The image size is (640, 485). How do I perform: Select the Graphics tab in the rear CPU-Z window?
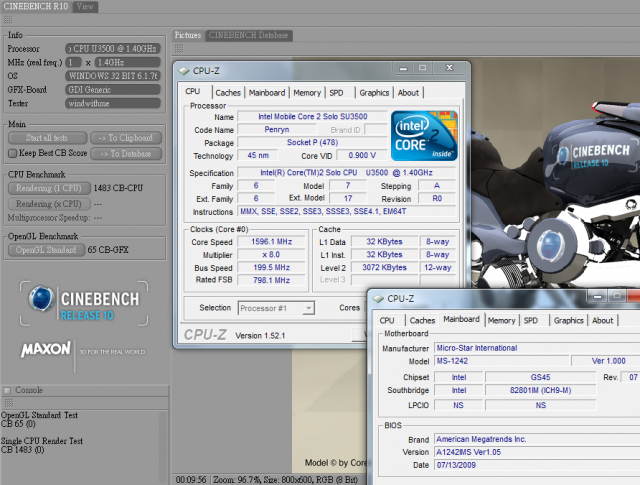(374, 93)
